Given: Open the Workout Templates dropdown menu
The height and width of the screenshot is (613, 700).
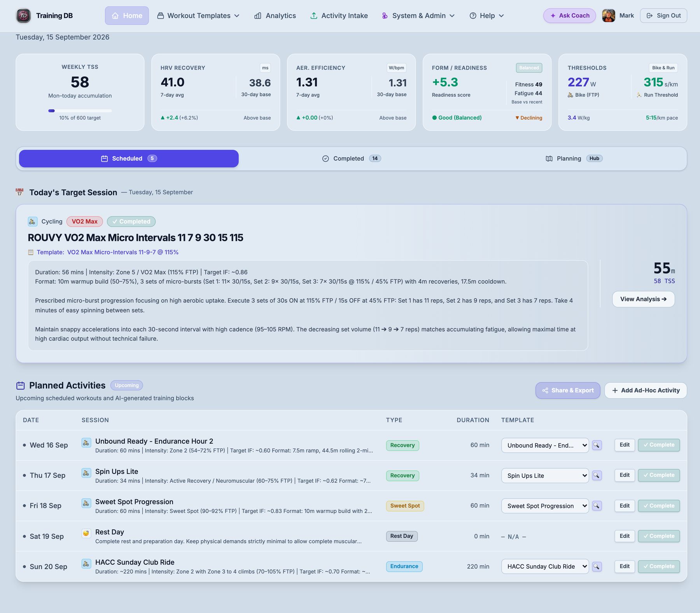Looking at the screenshot, I should click(x=198, y=16).
